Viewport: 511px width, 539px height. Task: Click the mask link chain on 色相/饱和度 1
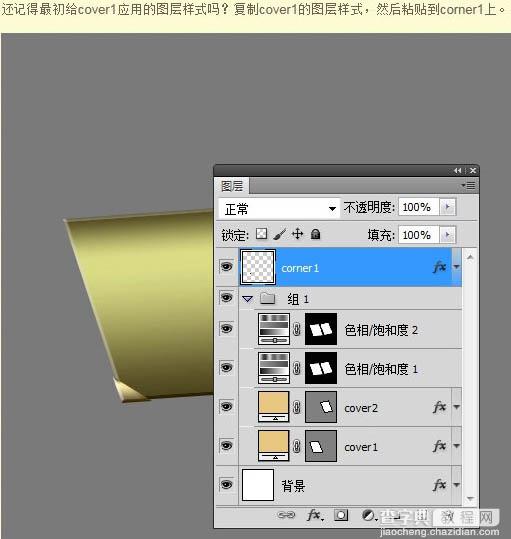[297, 368]
